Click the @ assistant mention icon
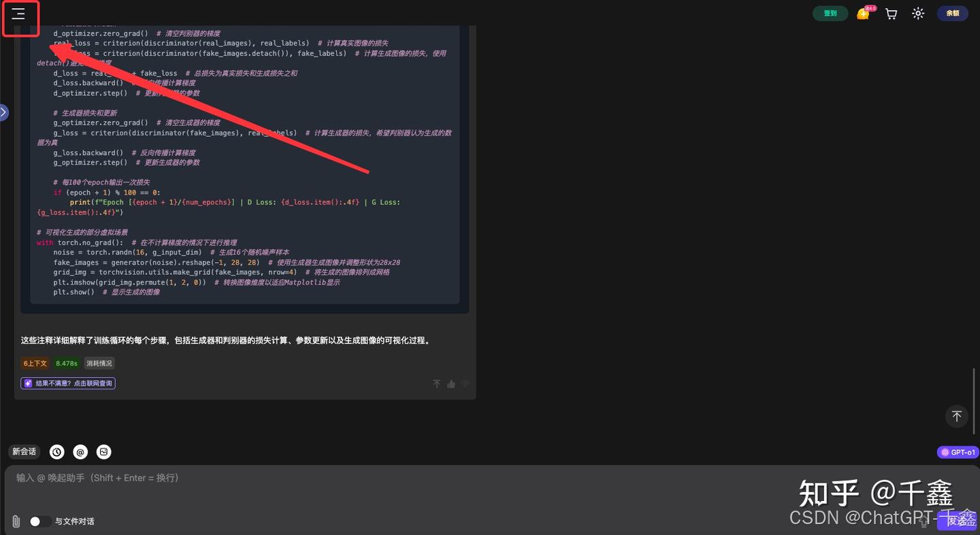The width and height of the screenshot is (980, 535). [x=80, y=451]
